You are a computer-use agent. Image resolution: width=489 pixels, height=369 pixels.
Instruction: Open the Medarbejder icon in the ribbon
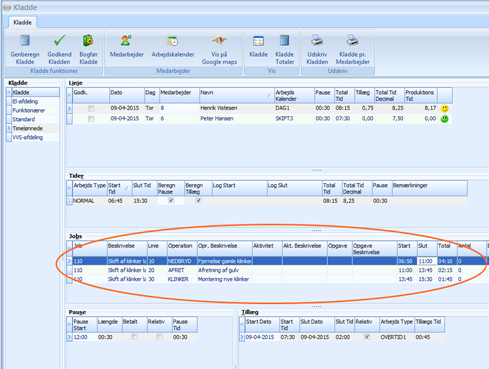pos(126,41)
